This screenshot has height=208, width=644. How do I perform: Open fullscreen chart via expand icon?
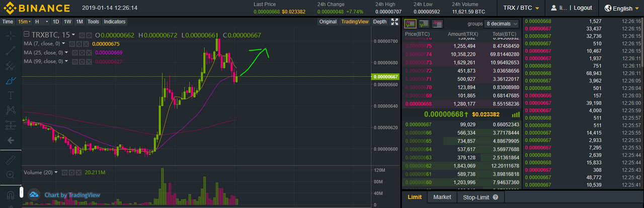tap(394, 22)
